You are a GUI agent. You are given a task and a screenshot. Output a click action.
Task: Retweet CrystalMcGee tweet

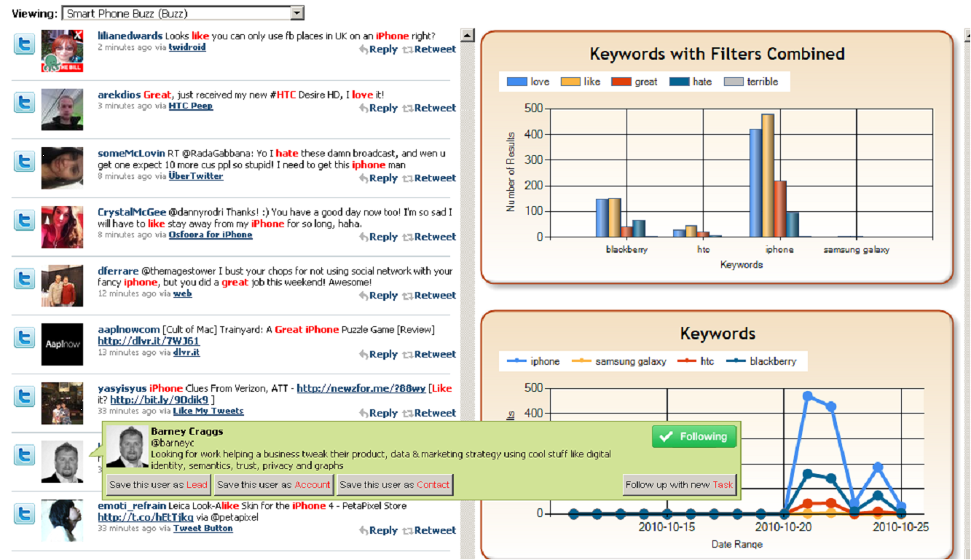point(430,237)
